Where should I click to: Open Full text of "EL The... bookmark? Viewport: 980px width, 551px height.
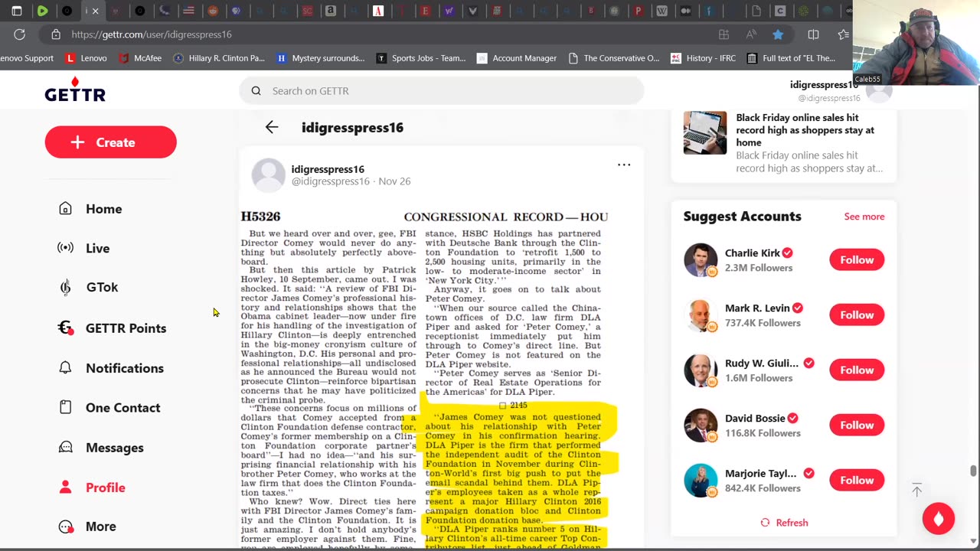[x=792, y=58]
